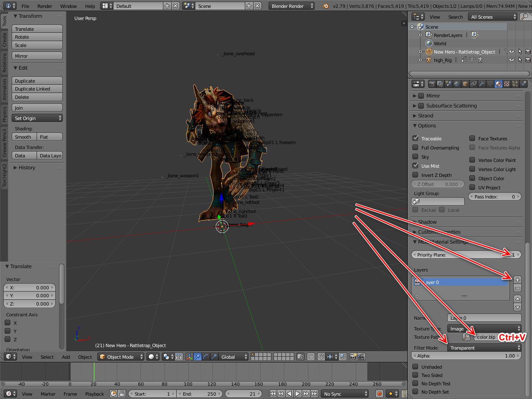Select the Texture properties checkerboard icon
Screen dimensions: 532x399
(x=507, y=84)
